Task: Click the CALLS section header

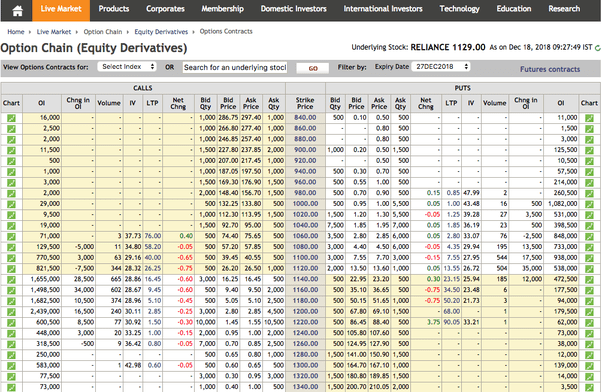Action: click(143, 88)
